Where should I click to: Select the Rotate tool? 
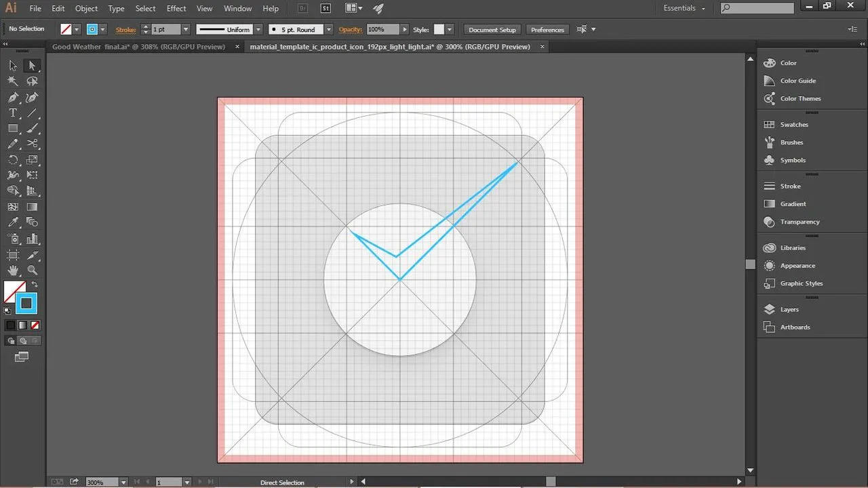pos(13,160)
